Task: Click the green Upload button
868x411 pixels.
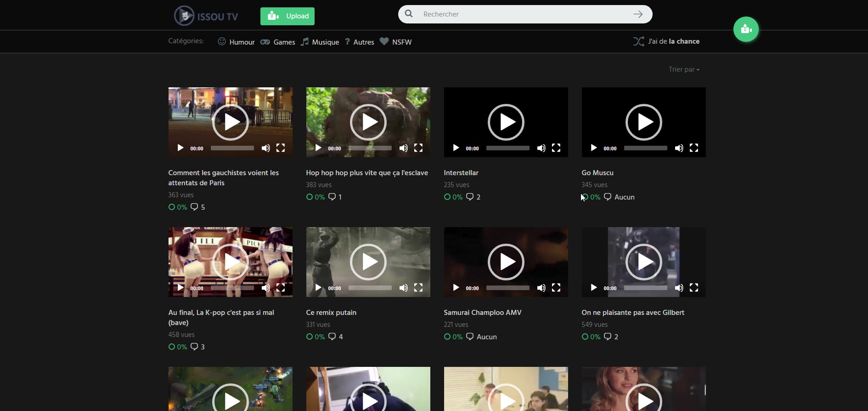Action: (287, 16)
